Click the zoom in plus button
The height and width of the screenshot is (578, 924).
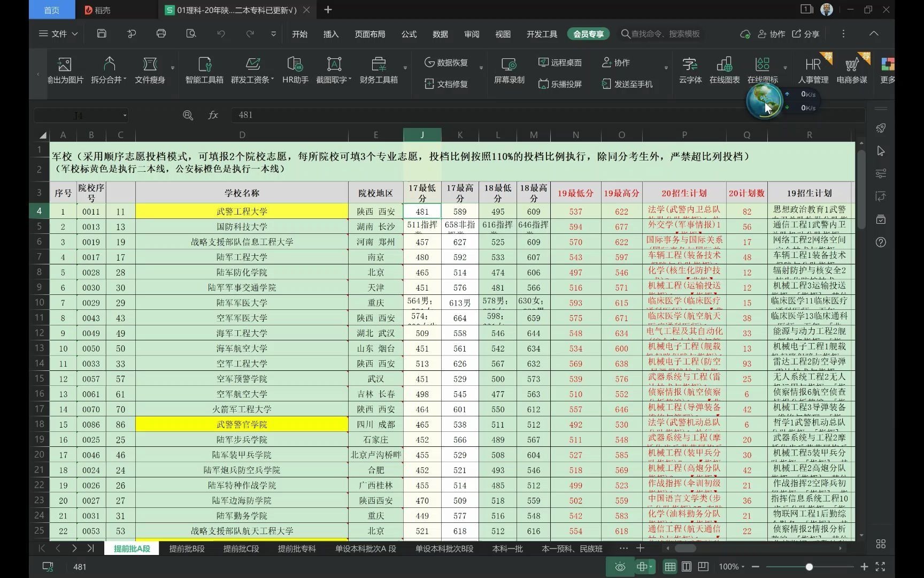pyautogui.click(x=864, y=567)
